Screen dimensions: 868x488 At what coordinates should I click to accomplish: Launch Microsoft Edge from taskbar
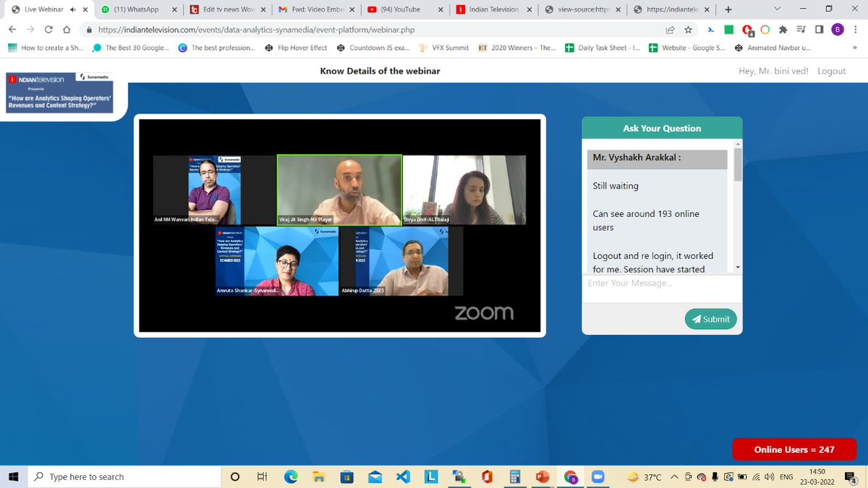[291, 476]
